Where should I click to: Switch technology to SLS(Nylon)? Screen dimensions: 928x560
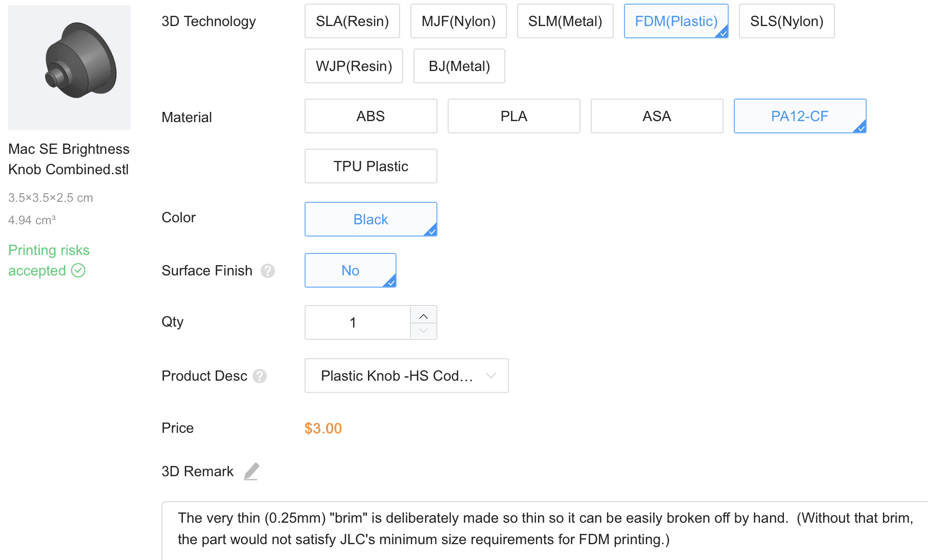click(x=786, y=21)
